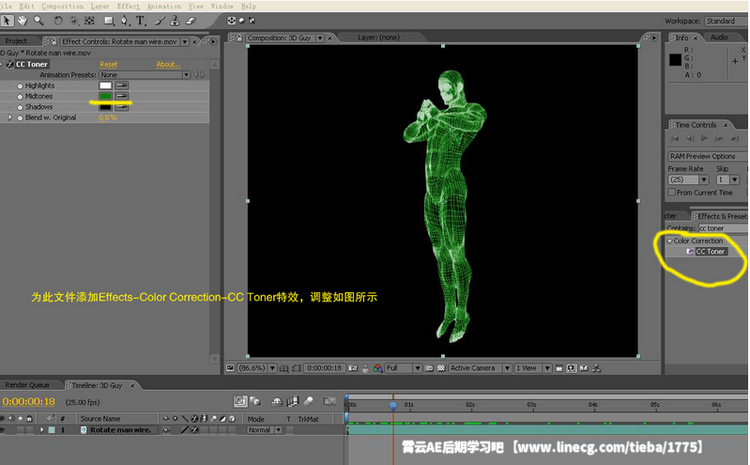
Task: Click the Highlights eyedropper
Action: click(122, 86)
